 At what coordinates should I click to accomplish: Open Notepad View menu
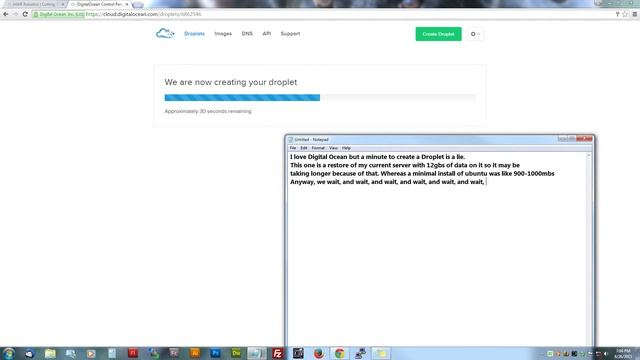[x=333, y=148]
